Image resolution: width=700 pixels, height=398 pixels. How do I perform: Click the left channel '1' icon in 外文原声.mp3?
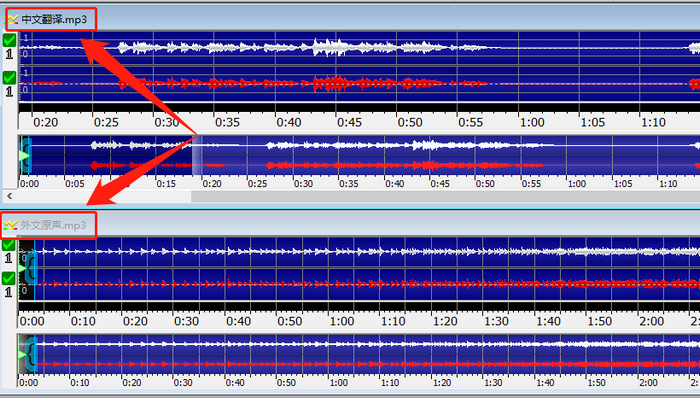(x=8, y=257)
